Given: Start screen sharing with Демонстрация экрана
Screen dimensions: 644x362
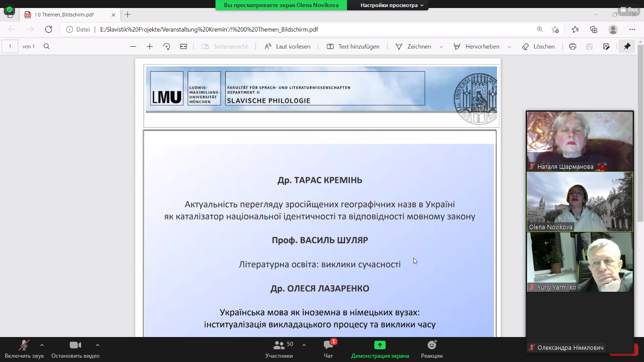Looking at the screenshot, I should 380,348.
